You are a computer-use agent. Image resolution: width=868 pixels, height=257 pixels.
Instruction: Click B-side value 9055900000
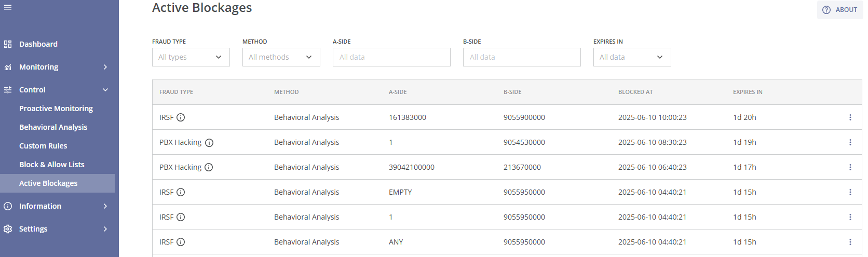[524, 117]
